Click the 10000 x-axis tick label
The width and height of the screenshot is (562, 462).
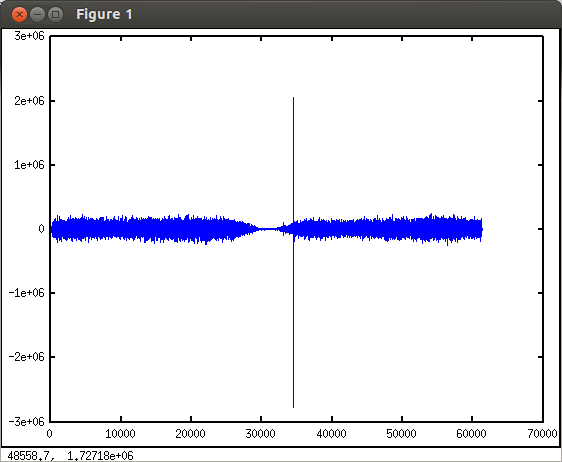point(120,434)
